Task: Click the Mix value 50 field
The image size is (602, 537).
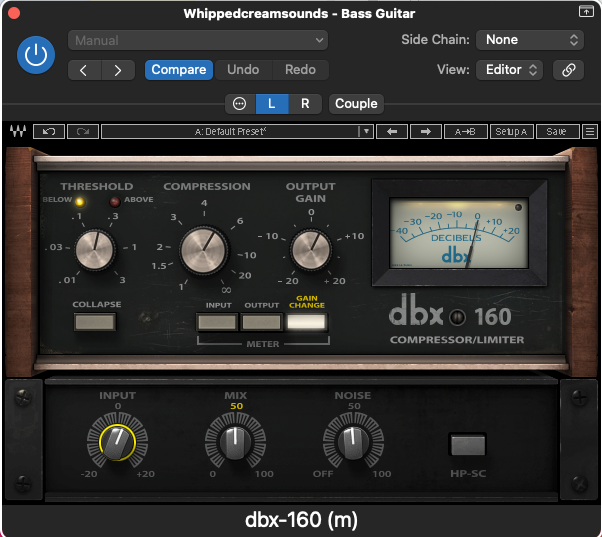Action: (x=236, y=406)
